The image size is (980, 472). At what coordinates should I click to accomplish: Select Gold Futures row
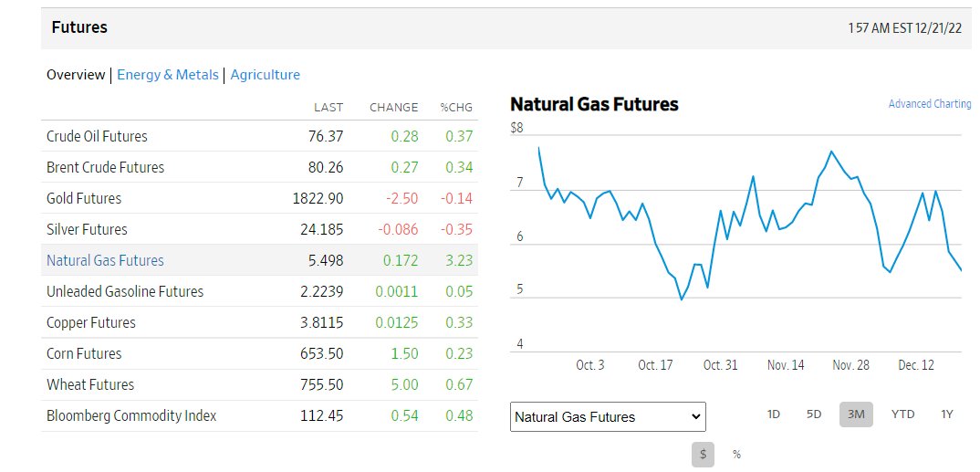tap(259, 198)
